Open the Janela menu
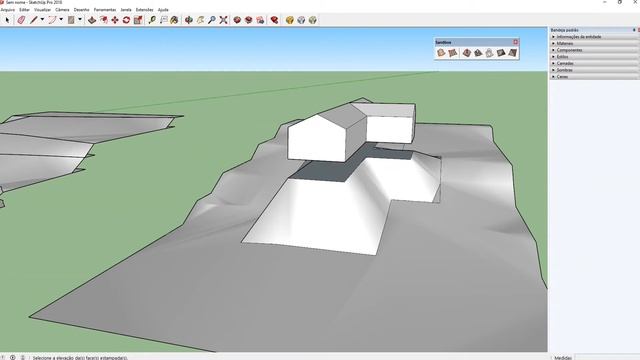This screenshot has height=360, width=640. (x=126, y=10)
